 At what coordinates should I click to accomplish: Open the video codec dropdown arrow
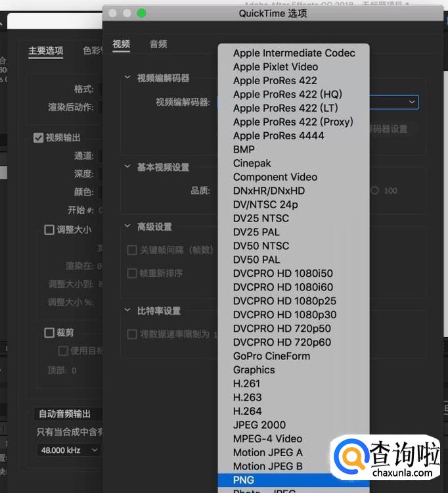pos(412,102)
